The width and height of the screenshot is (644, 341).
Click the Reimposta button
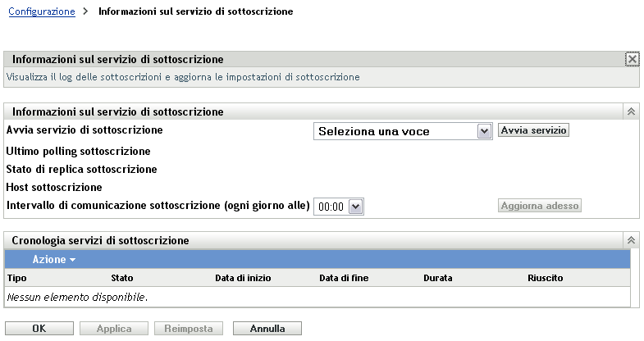coord(189,328)
